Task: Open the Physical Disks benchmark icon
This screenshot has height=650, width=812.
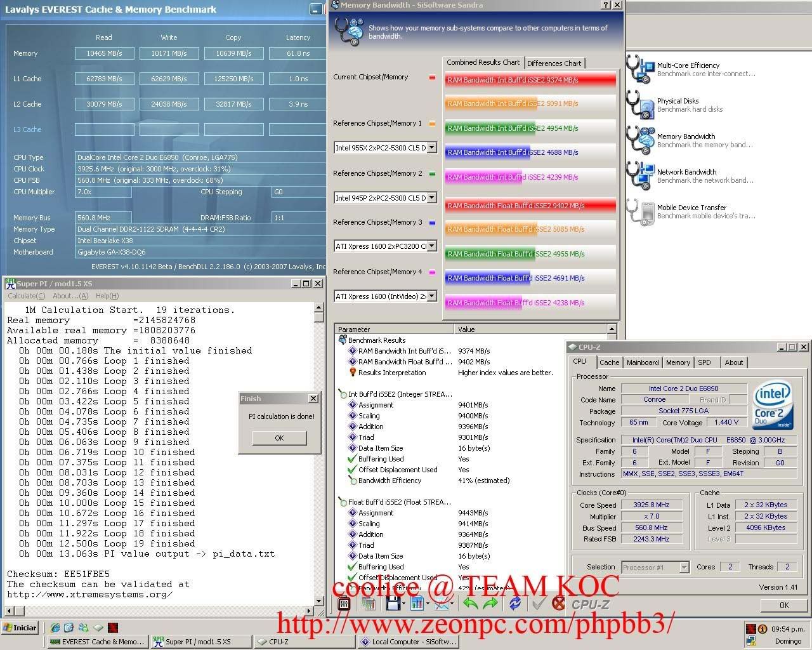Action: 641,104
